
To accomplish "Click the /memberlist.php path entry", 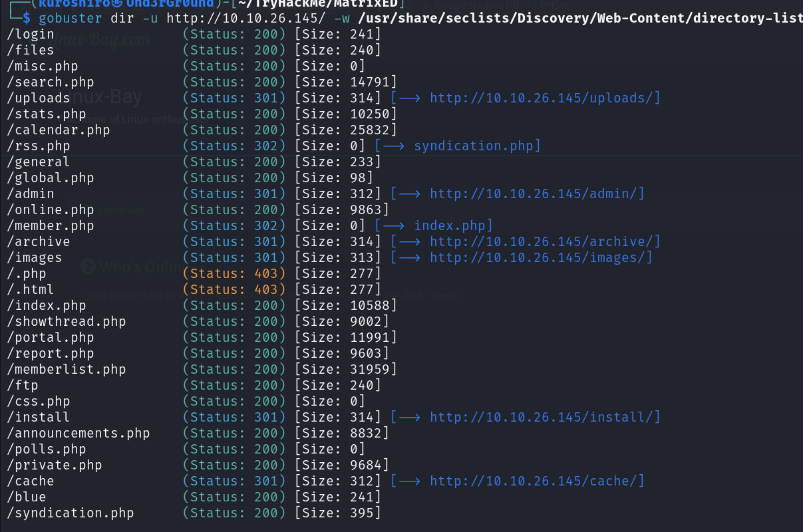I will 67,369.
